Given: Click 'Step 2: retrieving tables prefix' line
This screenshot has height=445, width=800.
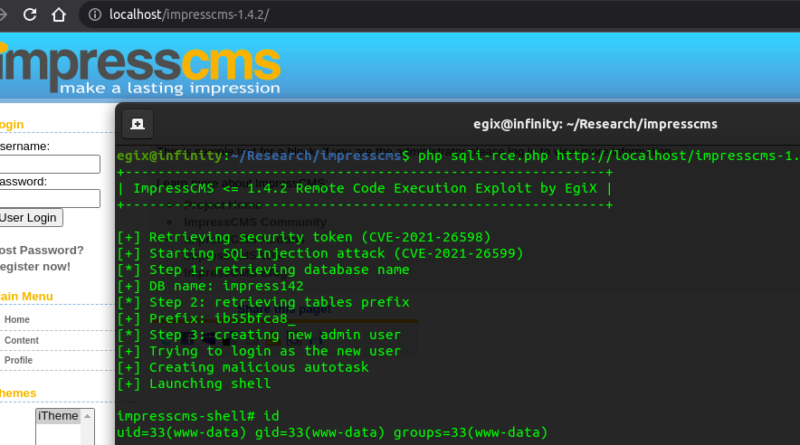Looking at the screenshot, I should click(x=263, y=302).
